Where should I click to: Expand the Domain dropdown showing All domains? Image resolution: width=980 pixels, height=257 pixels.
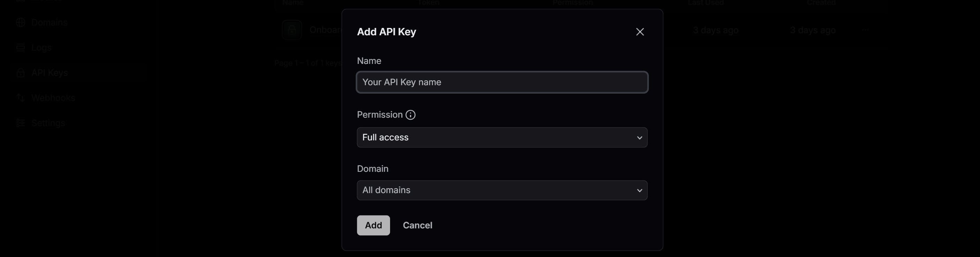coord(502,190)
